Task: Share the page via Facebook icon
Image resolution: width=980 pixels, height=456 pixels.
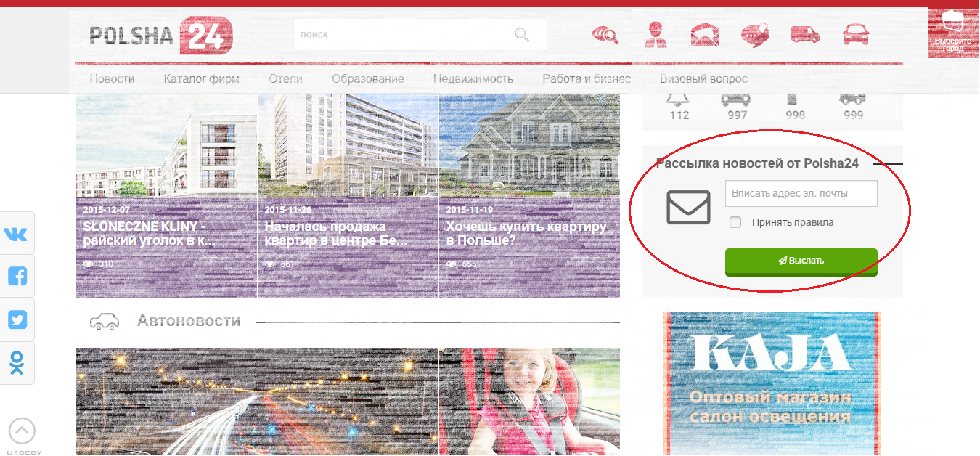Action: click(16, 277)
